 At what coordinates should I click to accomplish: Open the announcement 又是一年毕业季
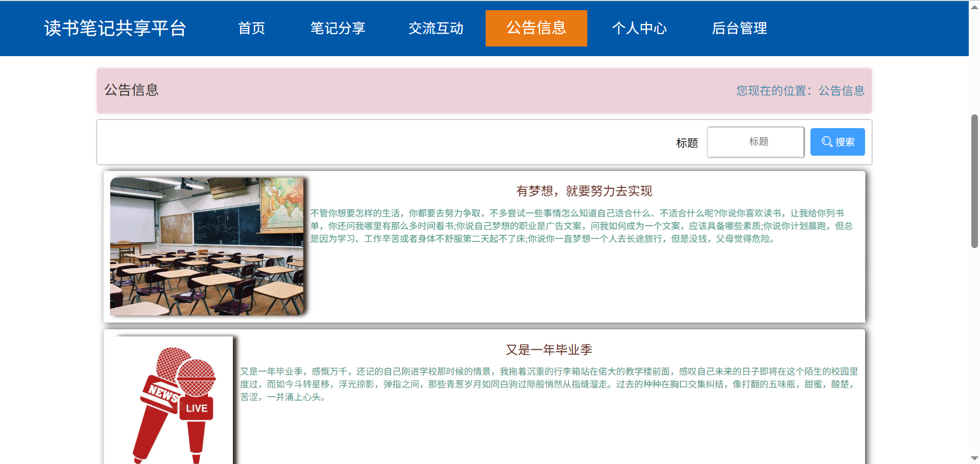[549, 350]
